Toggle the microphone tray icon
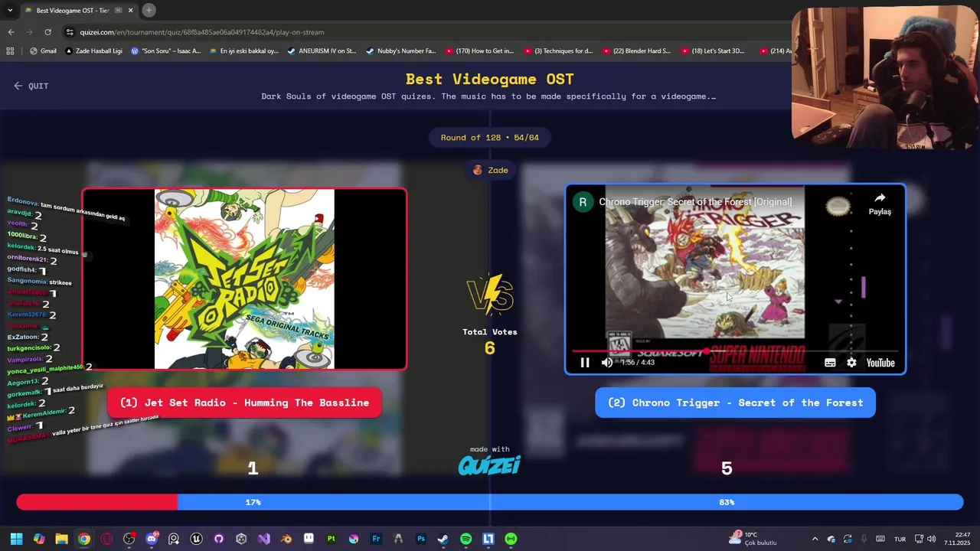This screenshot has height=551, width=980. click(x=864, y=539)
